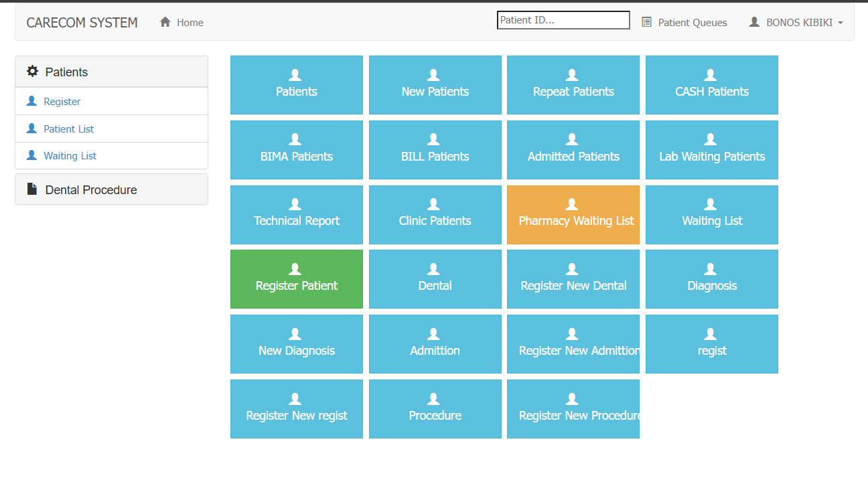Select the Diagnosis tile
This screenshot has width=868, height=492.
click(x=711, y=279)
